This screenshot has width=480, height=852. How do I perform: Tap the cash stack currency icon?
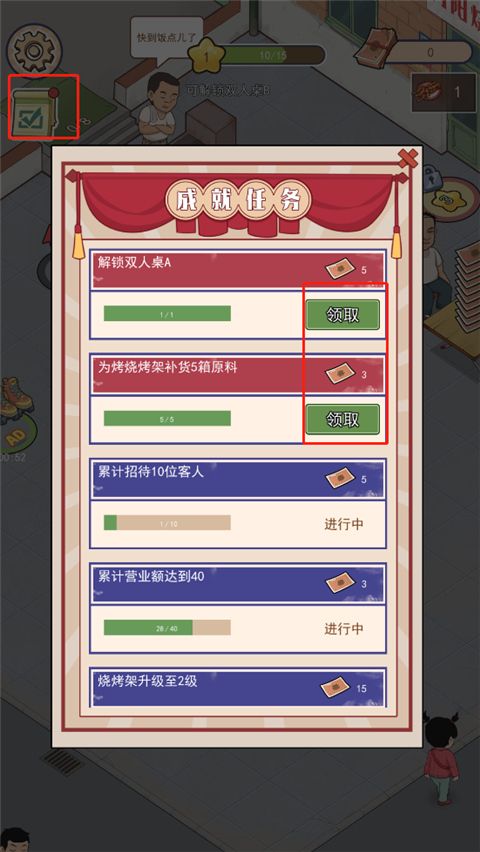coord(376,47)
